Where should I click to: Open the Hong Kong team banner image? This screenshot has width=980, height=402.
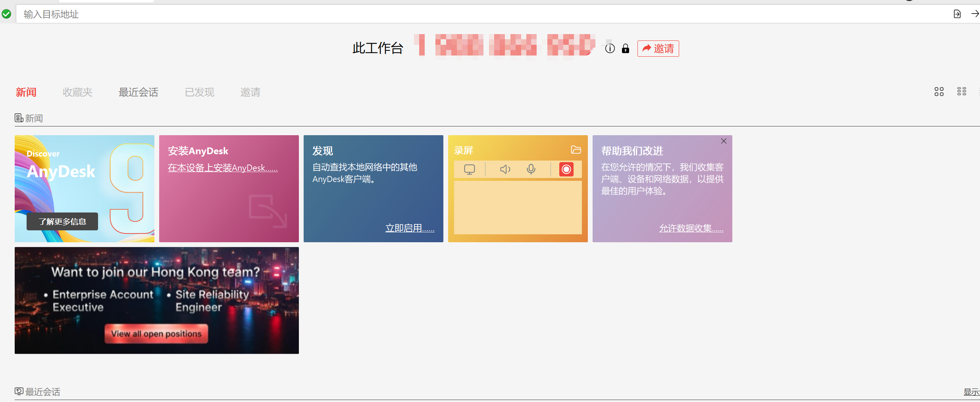(x=157, y=301)
